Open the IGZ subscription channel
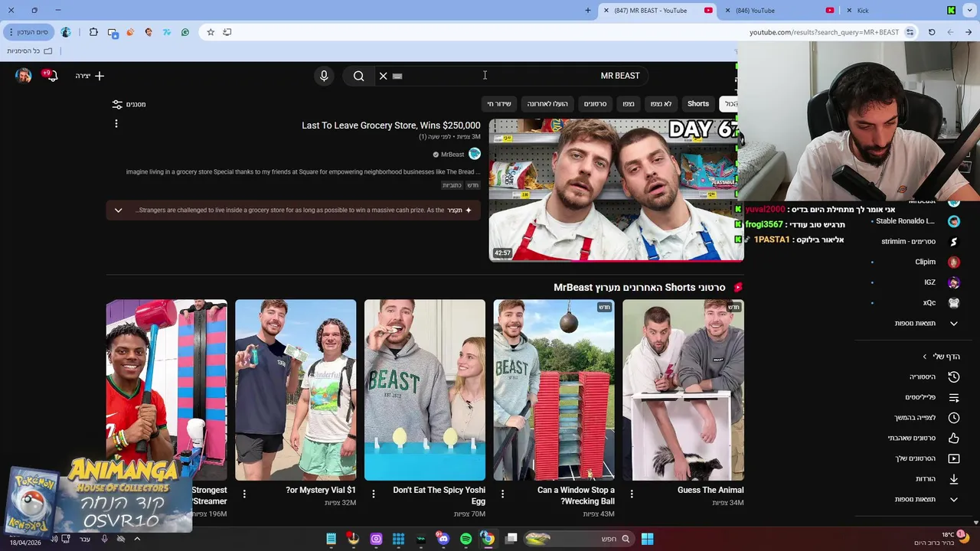 [929, 282]
